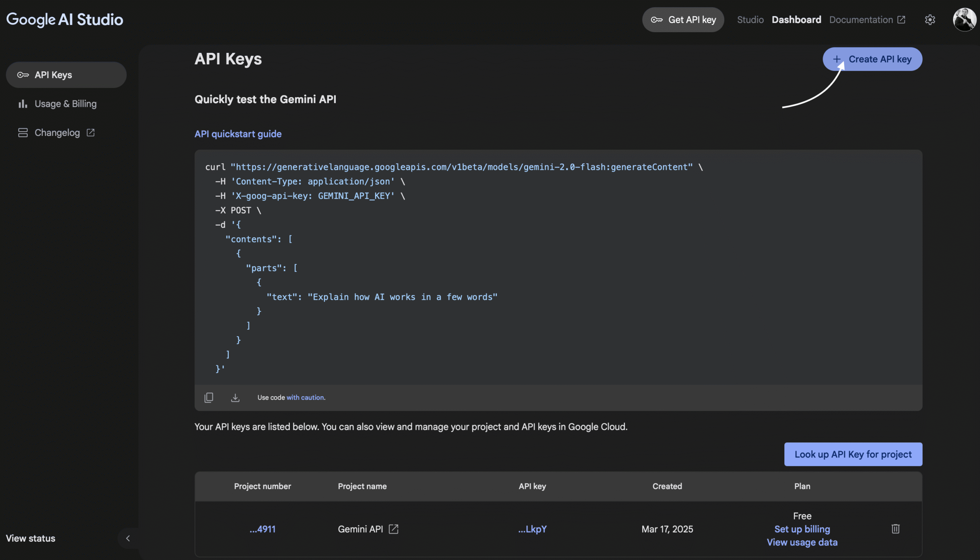This screenshot has height=560, width=980.
Task: Click View status at bottom left
Action: point(30,538)
